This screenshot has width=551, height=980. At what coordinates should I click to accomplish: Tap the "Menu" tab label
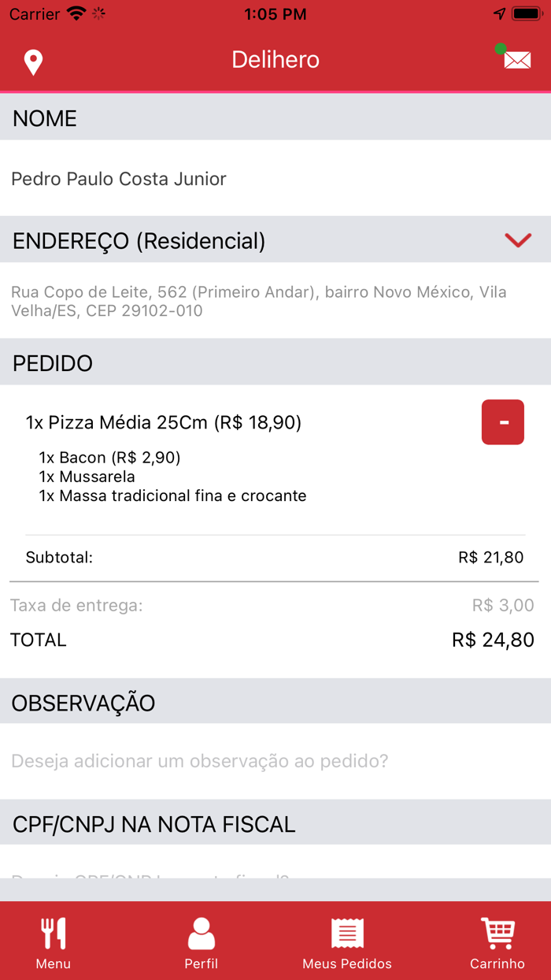[52, 963]
